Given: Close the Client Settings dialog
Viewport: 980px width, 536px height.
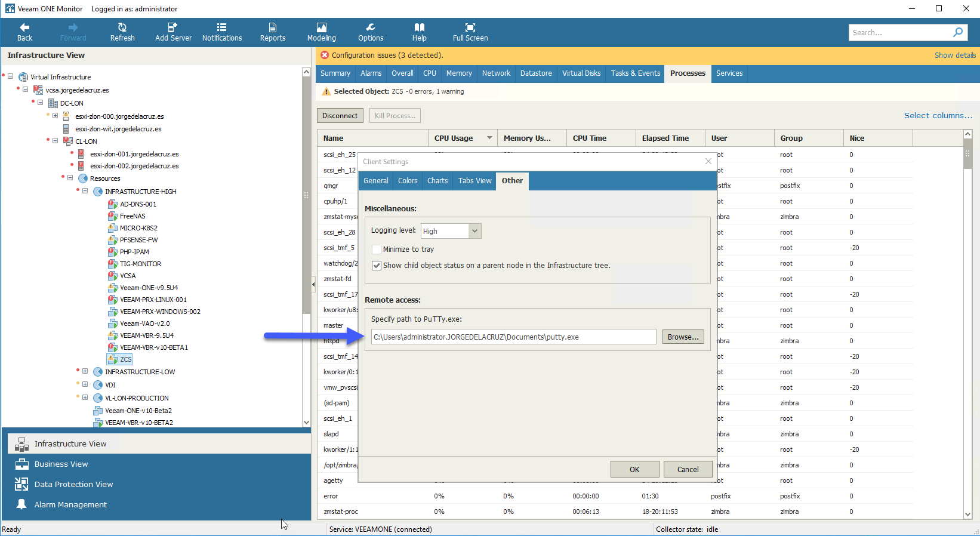Looking at the screenshot, I should click(x=708, y=162).
